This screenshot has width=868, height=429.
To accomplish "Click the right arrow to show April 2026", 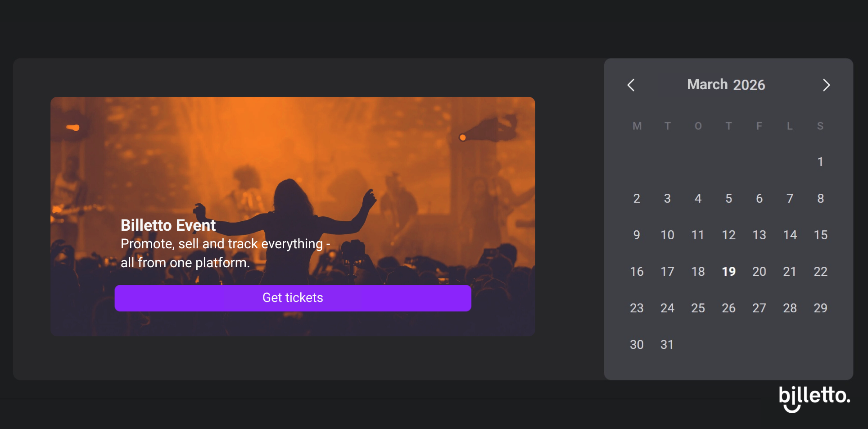I will [x=826, y=85].
